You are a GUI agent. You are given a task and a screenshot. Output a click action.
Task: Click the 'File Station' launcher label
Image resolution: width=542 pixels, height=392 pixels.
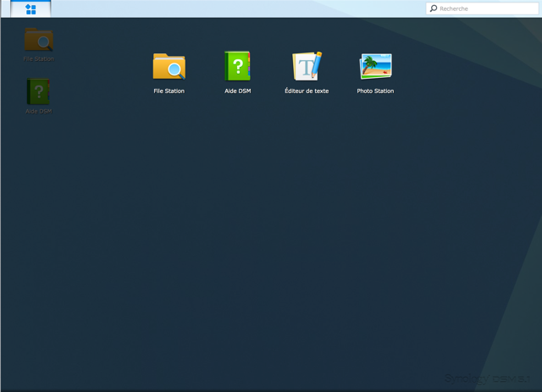click(169, 91)
